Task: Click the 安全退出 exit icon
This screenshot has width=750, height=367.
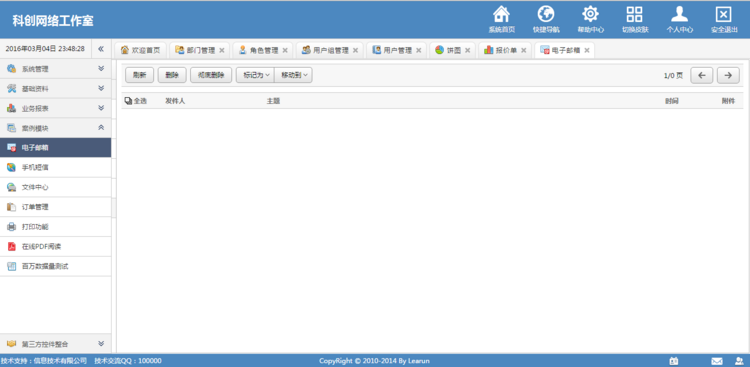Action: coord(724,14)
